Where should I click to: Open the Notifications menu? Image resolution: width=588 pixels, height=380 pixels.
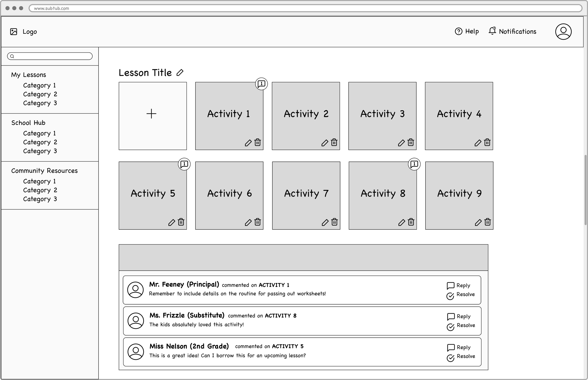[512, 31]
